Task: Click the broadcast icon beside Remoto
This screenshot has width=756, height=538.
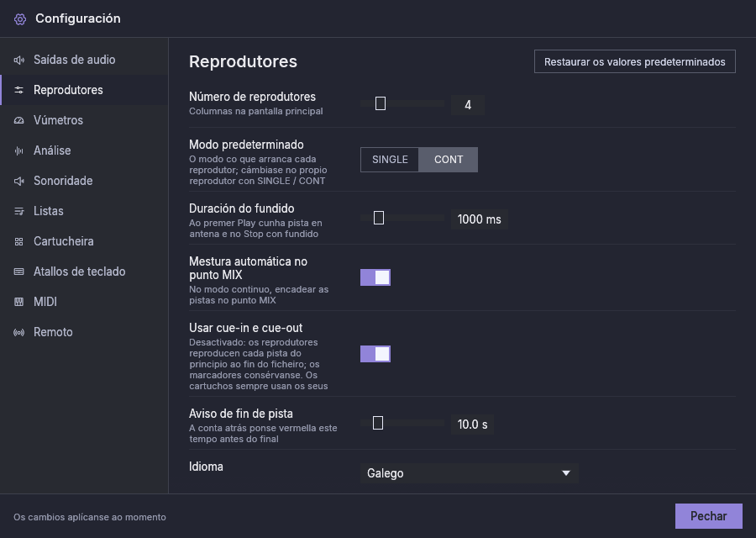Action: pos(18,332)
